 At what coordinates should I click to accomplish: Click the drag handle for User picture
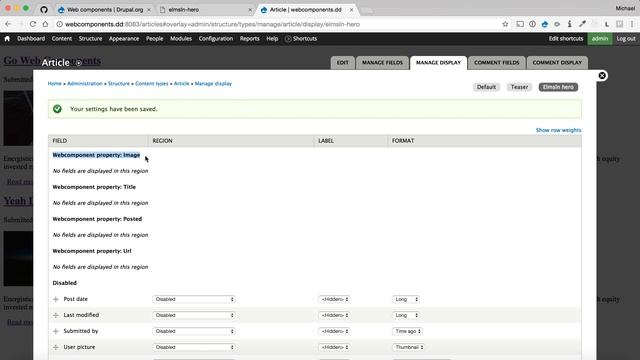(x=56, y=347)
